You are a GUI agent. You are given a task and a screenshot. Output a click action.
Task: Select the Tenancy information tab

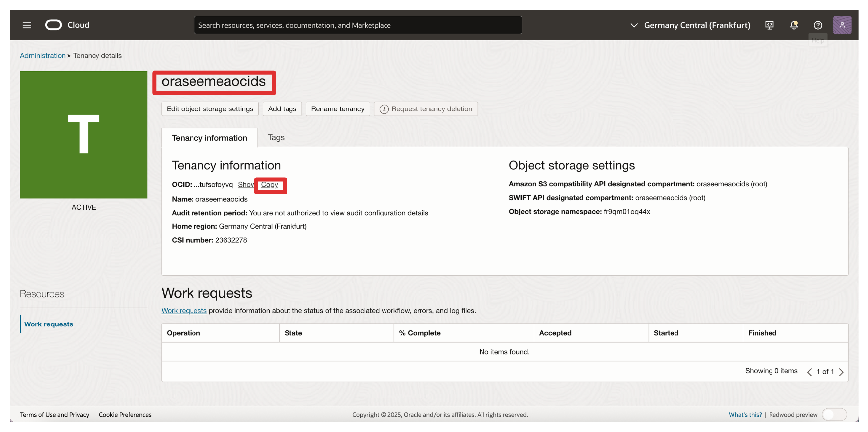tap(209, 138)
